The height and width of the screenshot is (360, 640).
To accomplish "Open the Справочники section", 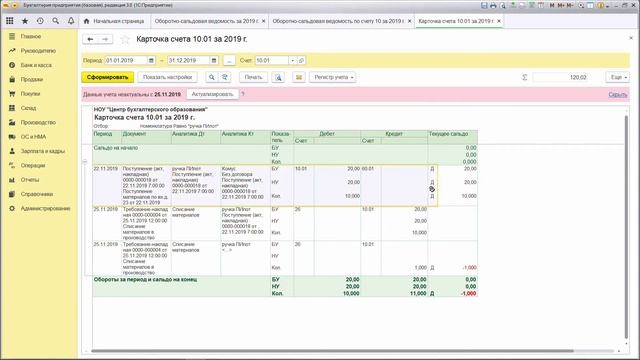I will pos(37,194).
